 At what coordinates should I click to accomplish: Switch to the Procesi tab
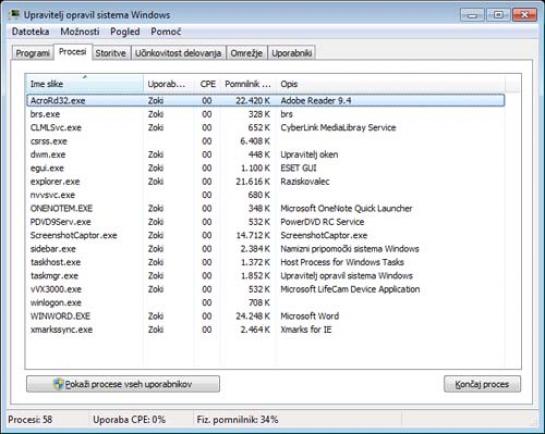click(73, 52)
